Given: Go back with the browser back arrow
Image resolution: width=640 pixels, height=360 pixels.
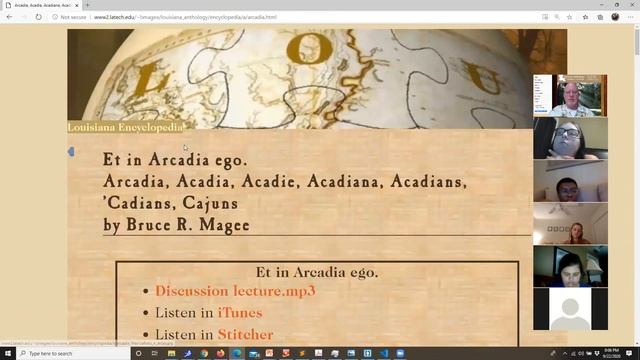Looking at the screenshot, I should pos(9,17).
